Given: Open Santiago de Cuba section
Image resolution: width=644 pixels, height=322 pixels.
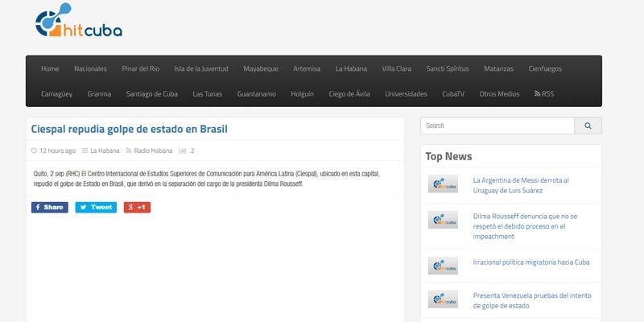Looking at the screenshot, I should (152, 93).
